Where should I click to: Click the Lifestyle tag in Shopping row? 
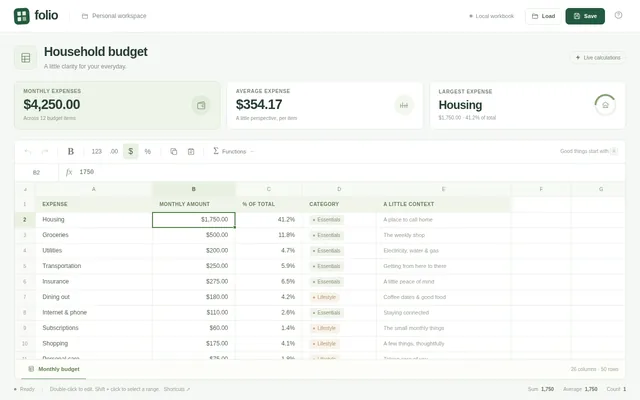click(324, 344)
